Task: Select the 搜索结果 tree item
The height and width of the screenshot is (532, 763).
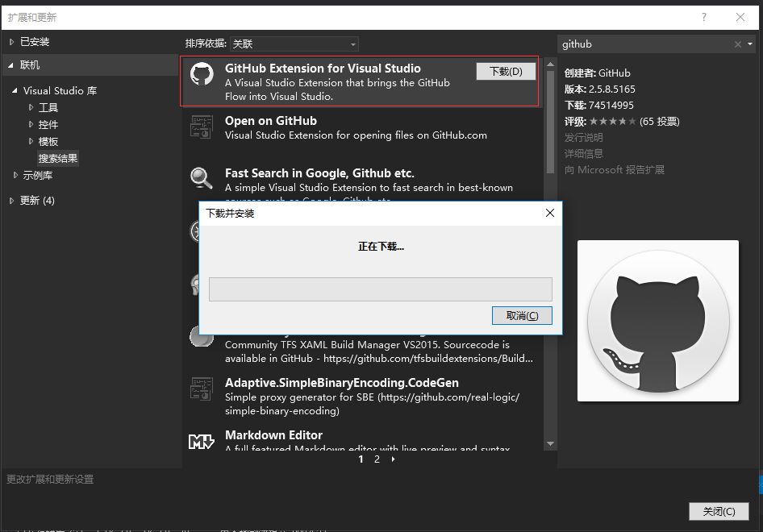Action: [x=58, y=159]
